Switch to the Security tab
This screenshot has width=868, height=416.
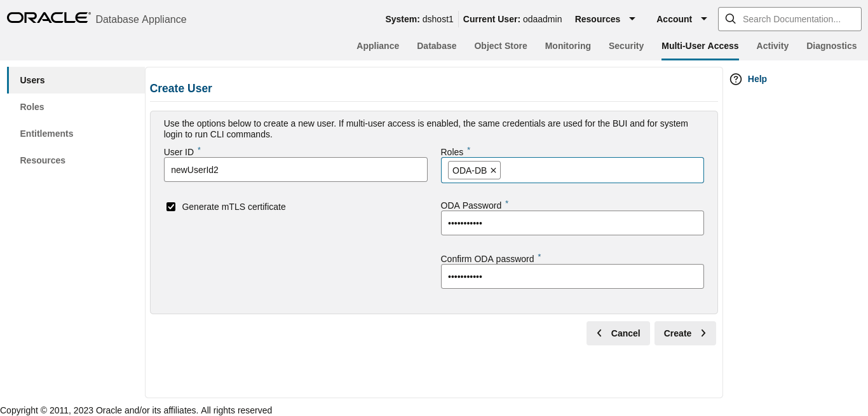(x=626, y=46)
